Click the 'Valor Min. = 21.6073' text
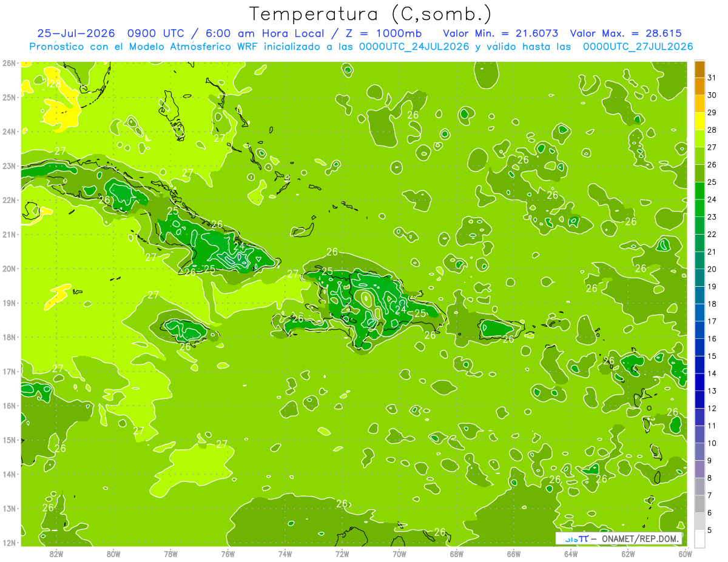The height and width of the screenshot is (562, 728). (501, 33)
